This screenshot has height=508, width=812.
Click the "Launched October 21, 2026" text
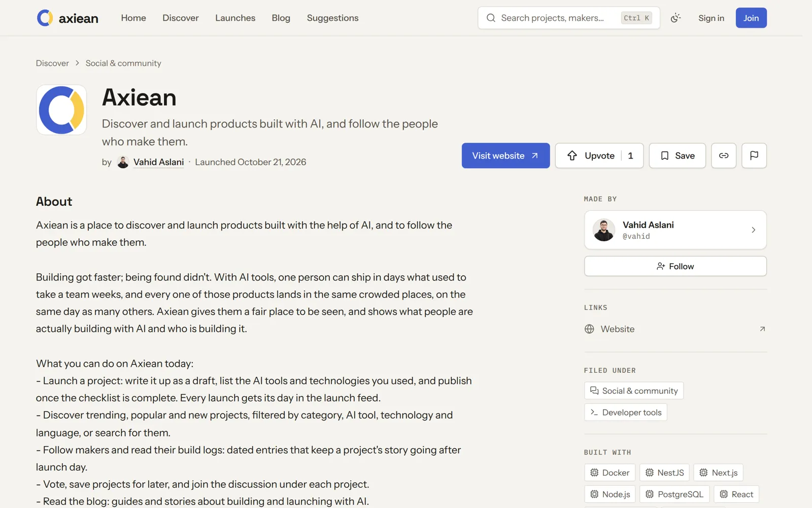pos(251,162)
